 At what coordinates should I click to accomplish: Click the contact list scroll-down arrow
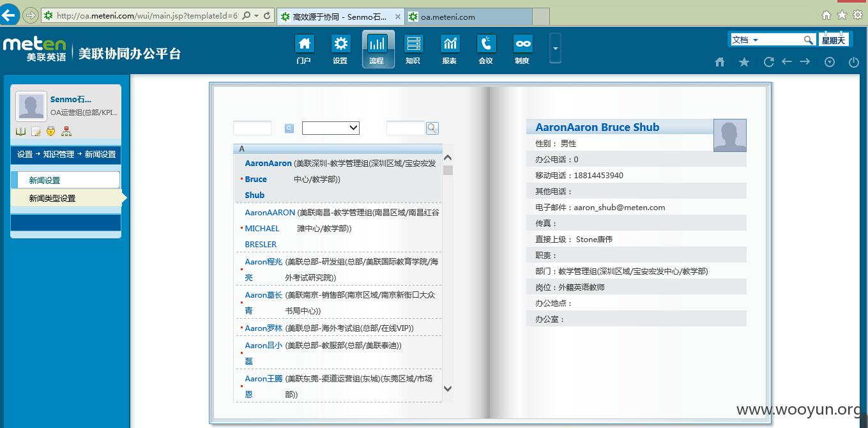coord(448,388)
